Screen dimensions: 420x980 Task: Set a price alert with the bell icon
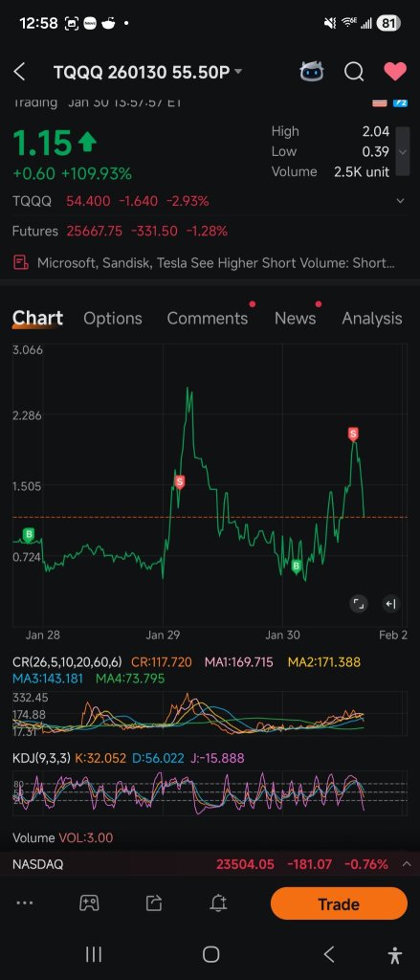tap(218, 903)
